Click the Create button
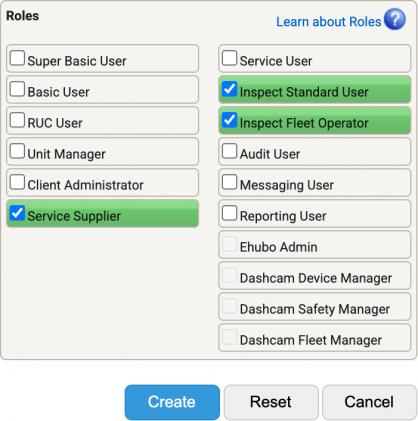The width and height of the screenshot is (418, 421). pyautogui.click(x=172, y=402)
